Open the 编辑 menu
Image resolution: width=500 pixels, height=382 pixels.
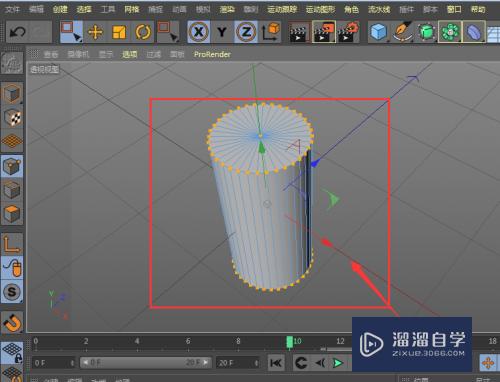[36, 9]
